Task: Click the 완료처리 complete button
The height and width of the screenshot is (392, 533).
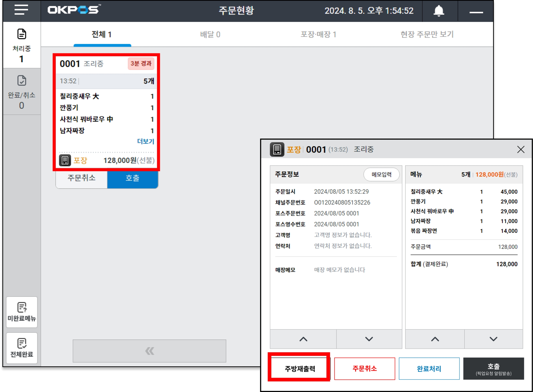Action: click(x=429, y=368)
